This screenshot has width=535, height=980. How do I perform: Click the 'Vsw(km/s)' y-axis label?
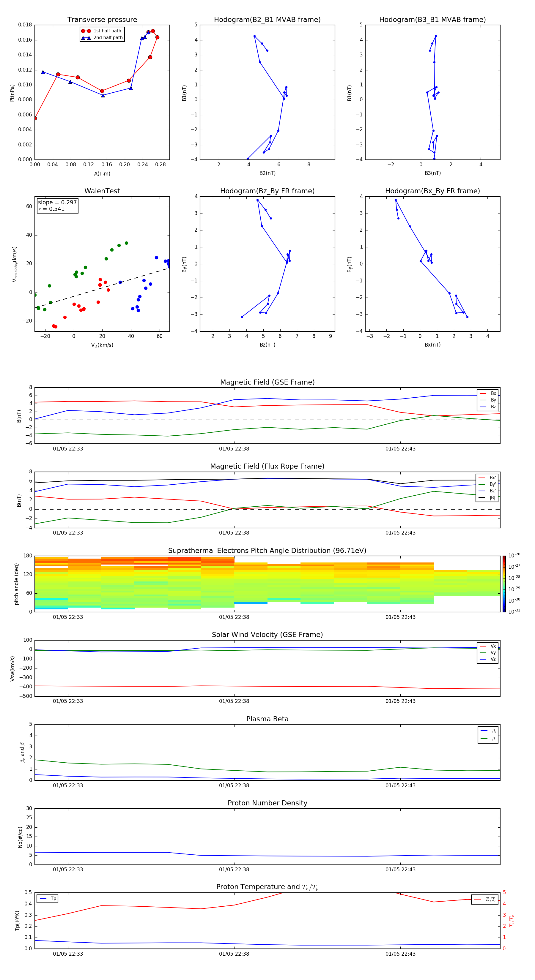pos(12,668)
